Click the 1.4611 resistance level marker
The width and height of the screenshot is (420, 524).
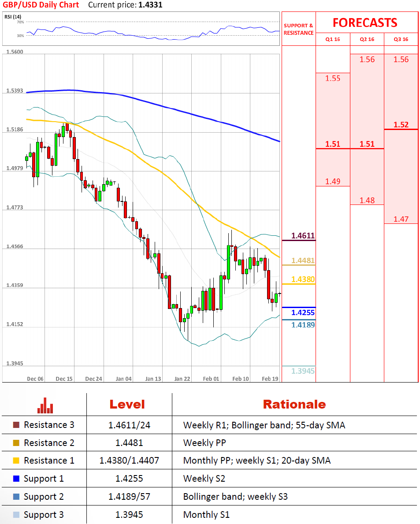click(x=303, y=236)
